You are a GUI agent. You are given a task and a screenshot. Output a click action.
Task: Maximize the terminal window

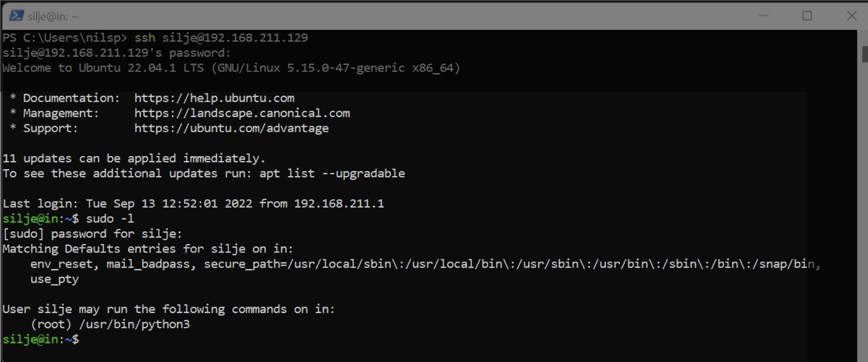tap(807, 16)
